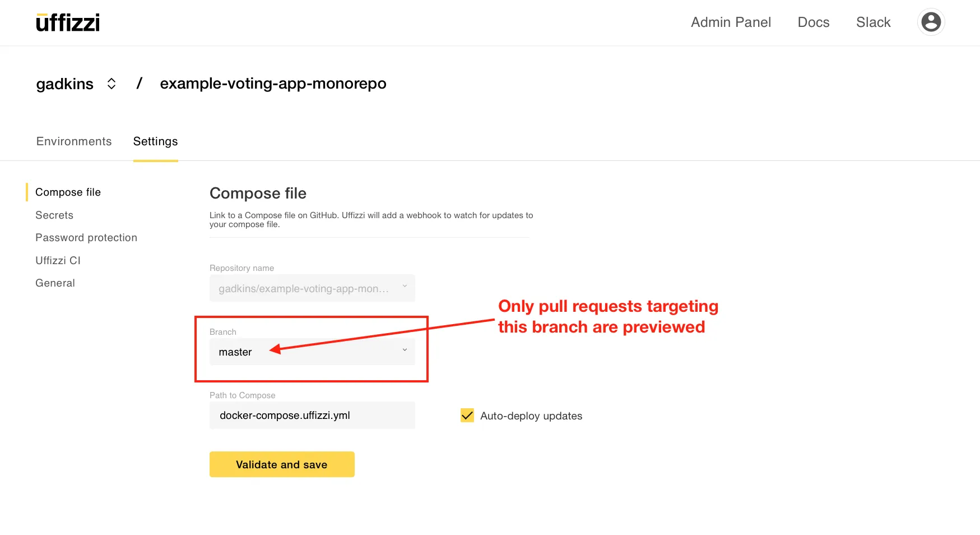Click the gadkins account name
The image size is (980, 535).
tap(64, 84)
